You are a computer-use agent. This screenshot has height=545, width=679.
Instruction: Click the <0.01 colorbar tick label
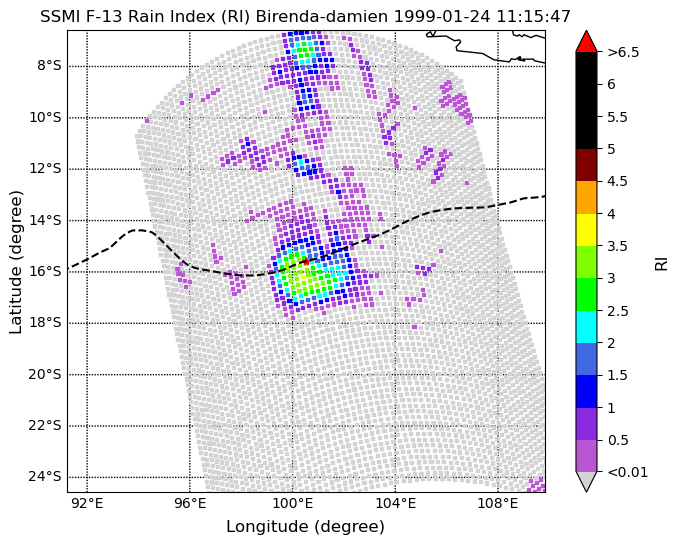627,472
